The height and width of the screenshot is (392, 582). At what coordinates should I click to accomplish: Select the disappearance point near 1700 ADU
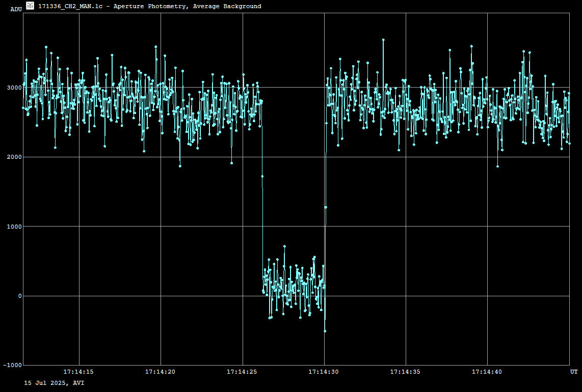tap(262, 176)
